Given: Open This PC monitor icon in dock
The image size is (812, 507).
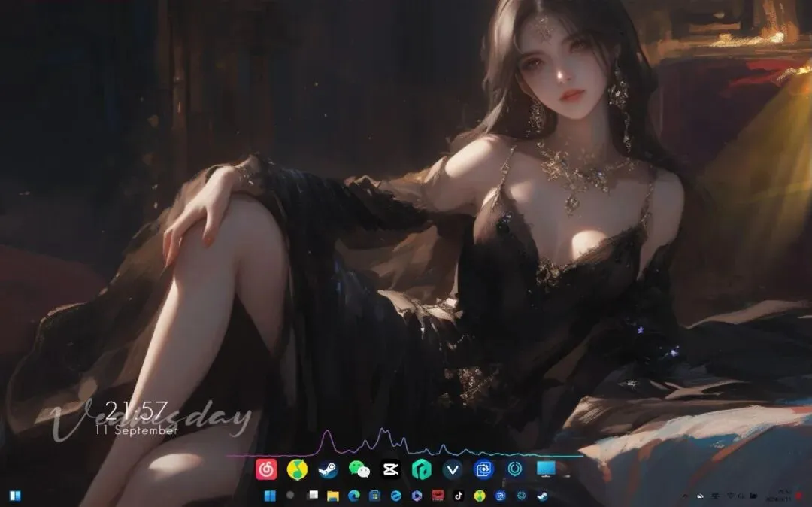Looking at the screenshot, I should point(546,469).
